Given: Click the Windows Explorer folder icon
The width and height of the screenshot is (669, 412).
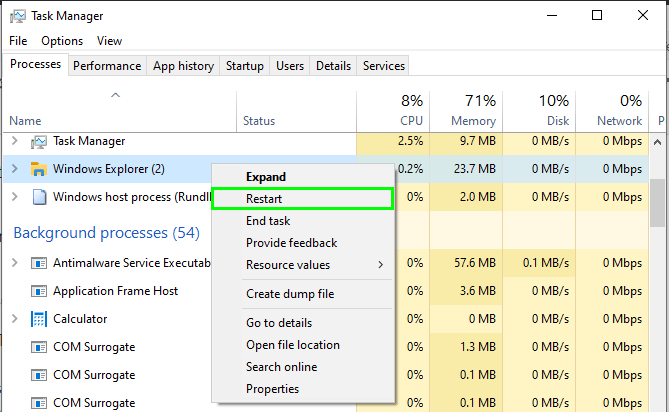Looking at the screenshot, I should tap(39, 169).
